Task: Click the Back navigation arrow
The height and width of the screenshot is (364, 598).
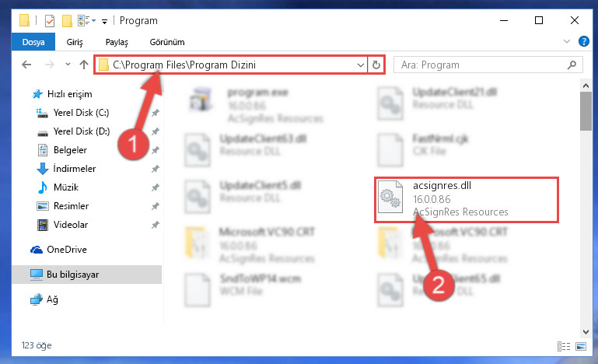Action: 26,65
